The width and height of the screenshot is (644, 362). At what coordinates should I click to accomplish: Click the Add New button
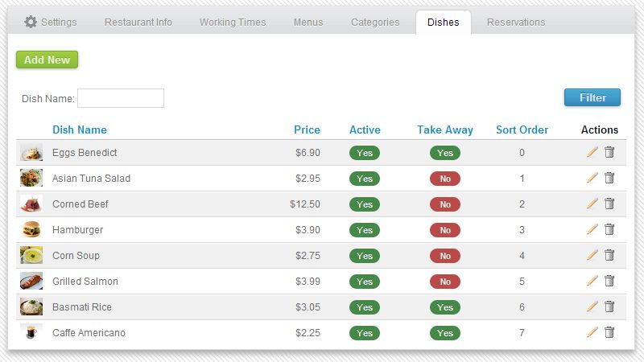click(47, 60)
